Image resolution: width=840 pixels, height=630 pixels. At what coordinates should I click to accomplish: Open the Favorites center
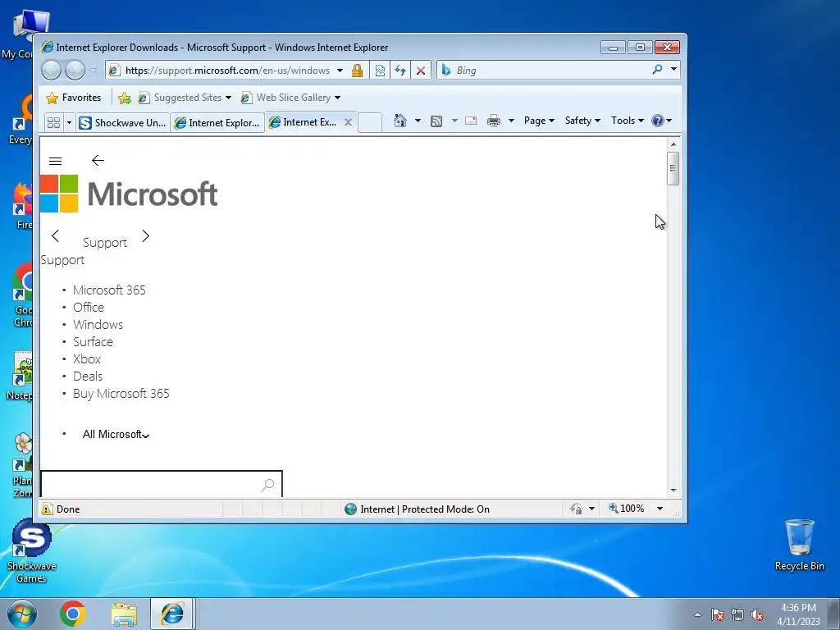coord(73,98)
